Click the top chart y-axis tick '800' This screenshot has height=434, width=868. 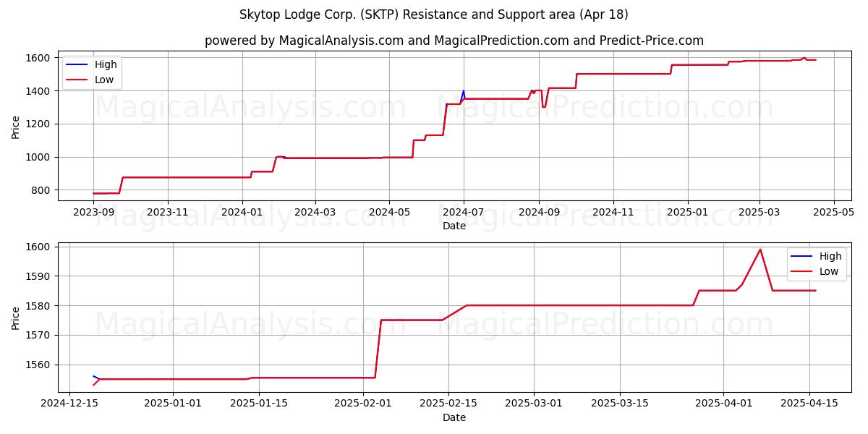click(x=41, y=190)
